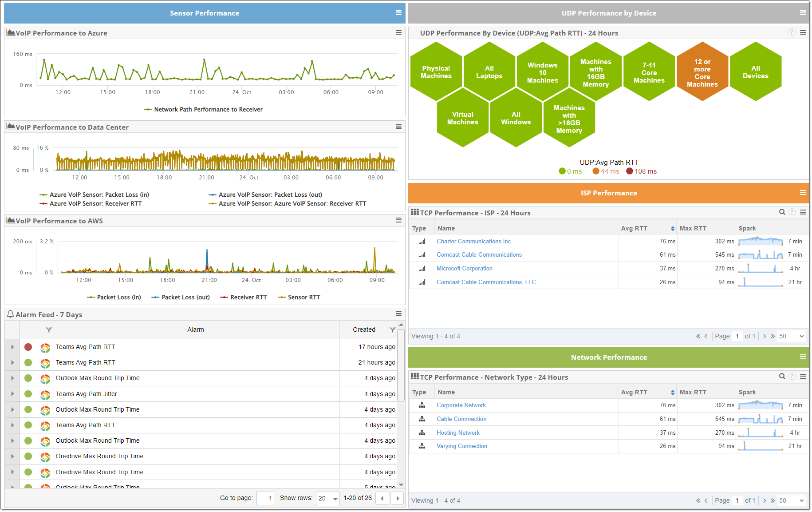Select the 12 or more Core Machines hexagon
The image size is (812, 512).
(702, 71)
